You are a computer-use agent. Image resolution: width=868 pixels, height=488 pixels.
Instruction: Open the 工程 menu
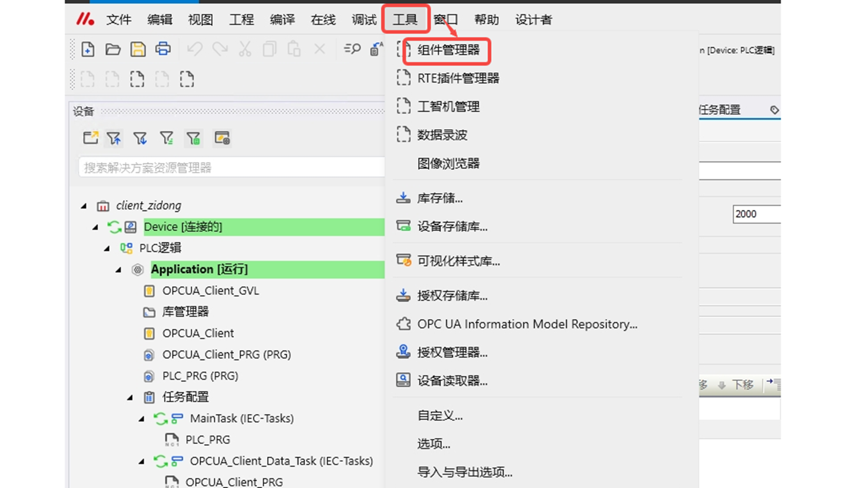pos(241,20)
